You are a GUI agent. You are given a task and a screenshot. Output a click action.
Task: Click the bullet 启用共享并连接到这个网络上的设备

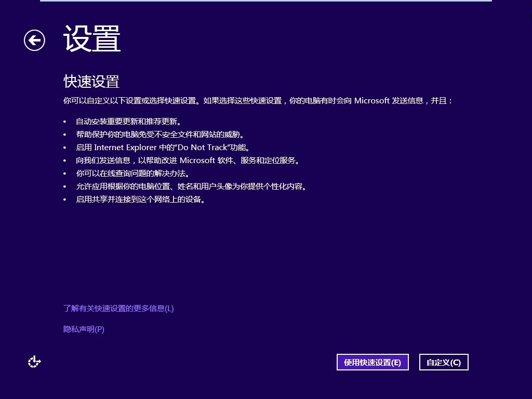click(x=141, y=199)
